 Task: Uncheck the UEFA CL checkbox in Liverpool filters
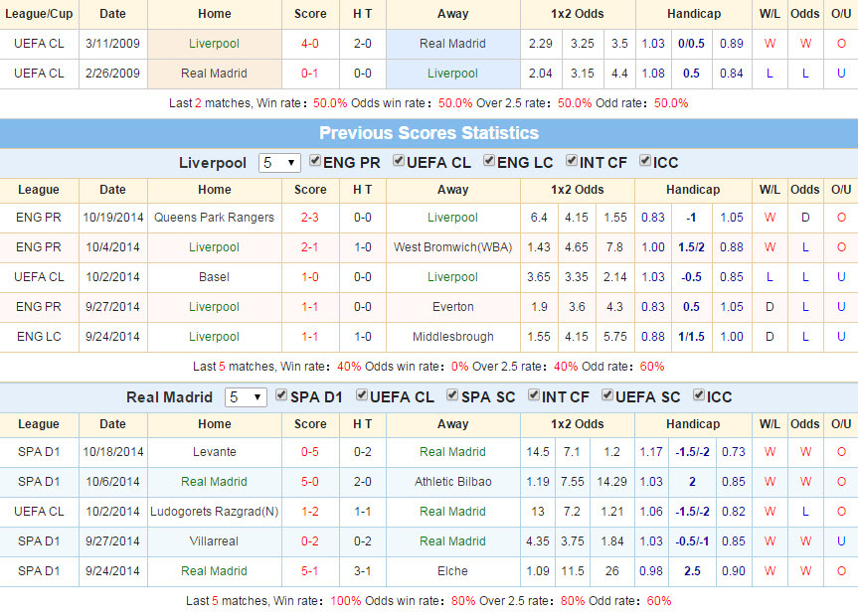pos(399,160)
